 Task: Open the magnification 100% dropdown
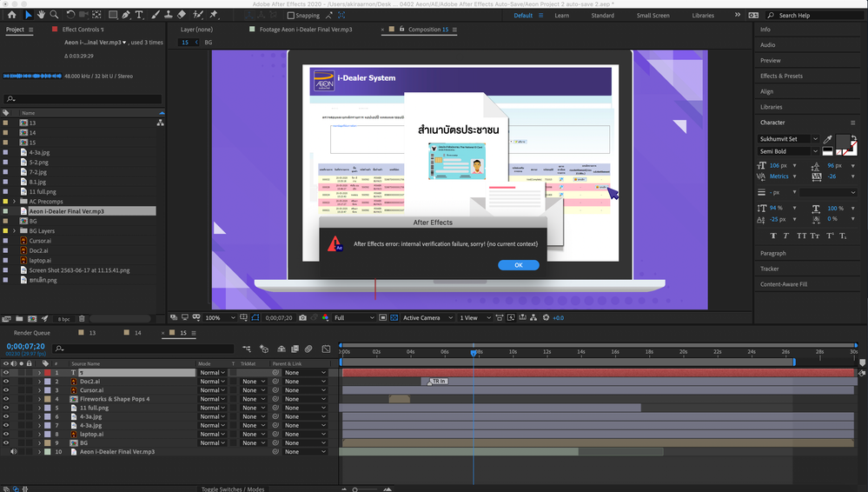[221, 318]
